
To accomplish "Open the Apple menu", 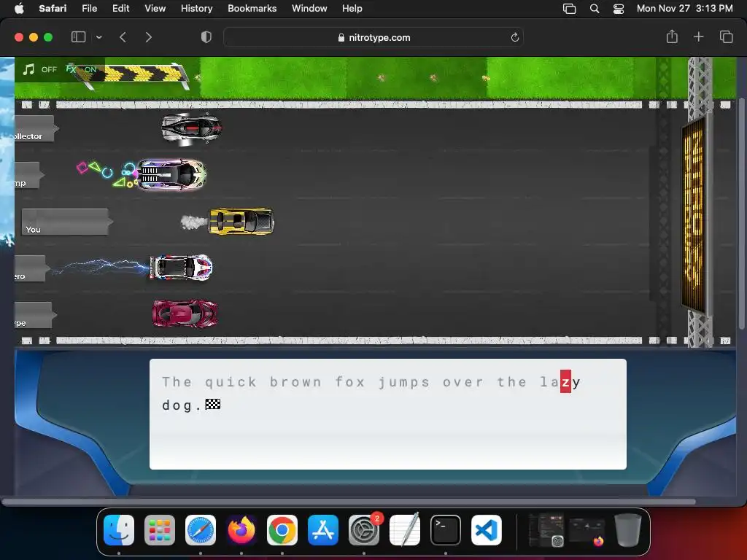I will tap(19, 8).
